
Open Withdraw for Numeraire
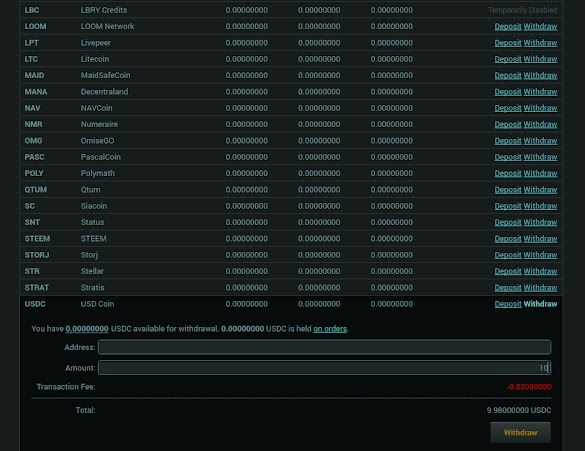coord(540,124)
